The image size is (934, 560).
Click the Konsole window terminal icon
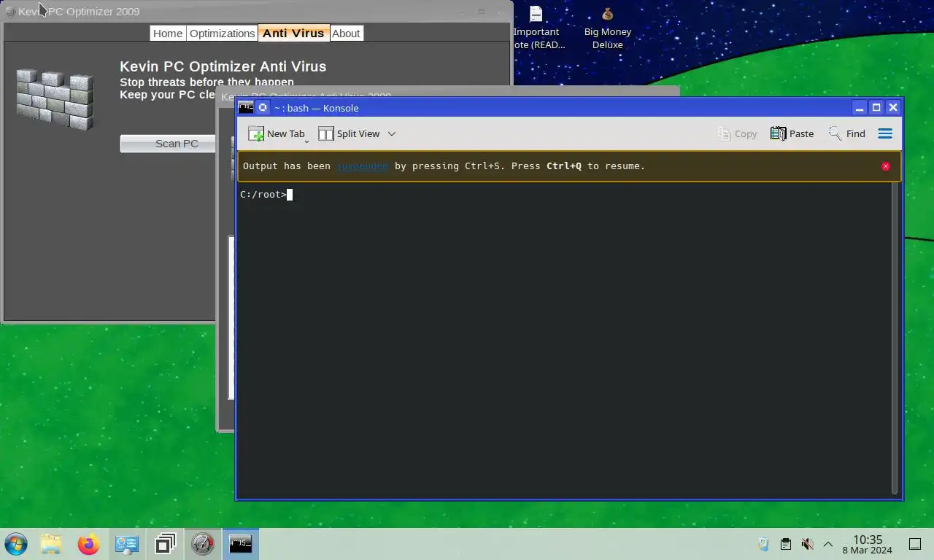click(x=246, y=107)
